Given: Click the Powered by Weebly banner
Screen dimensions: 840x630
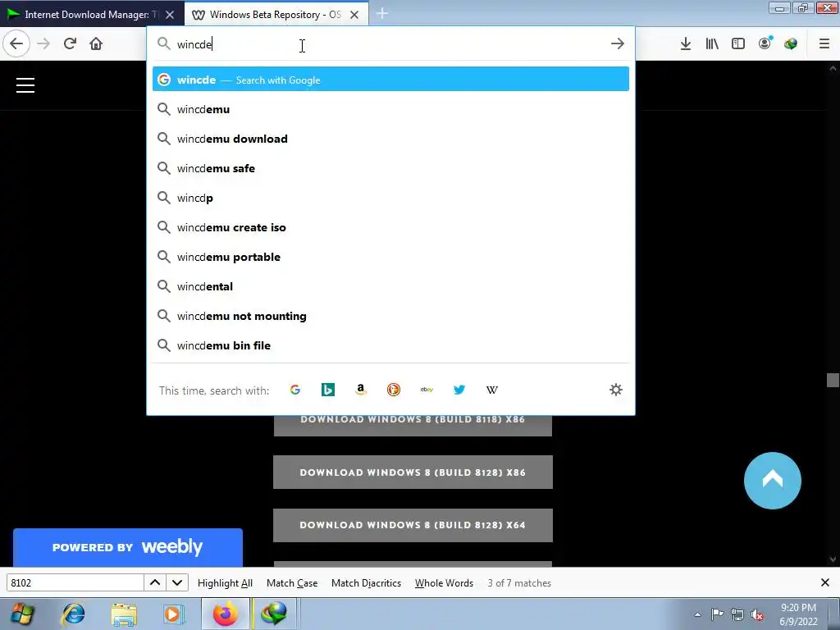Looking at the screenshot, I should 127,547.
